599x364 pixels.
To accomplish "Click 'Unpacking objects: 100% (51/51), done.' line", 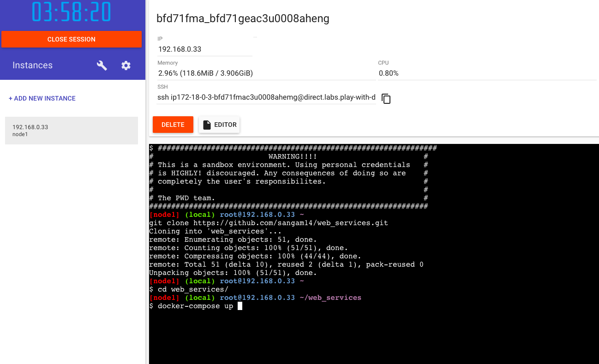I will click(x=233, y=273).
